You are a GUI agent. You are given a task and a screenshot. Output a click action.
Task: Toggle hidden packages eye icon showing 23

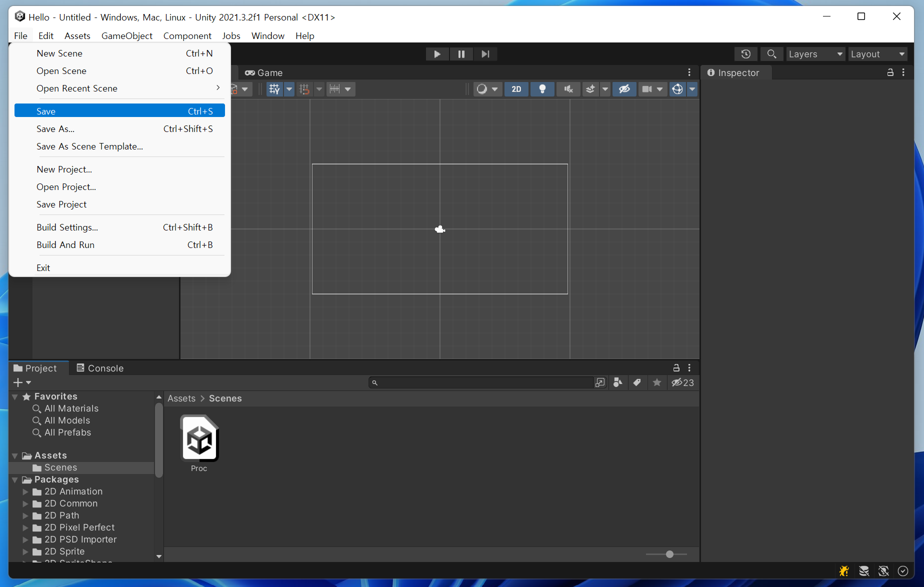682,382
